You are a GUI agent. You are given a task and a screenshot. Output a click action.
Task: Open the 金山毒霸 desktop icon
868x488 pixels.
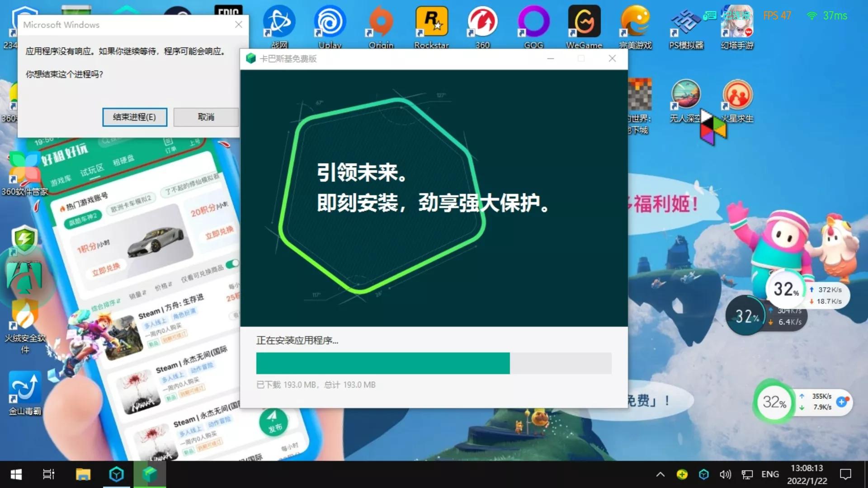25,393
